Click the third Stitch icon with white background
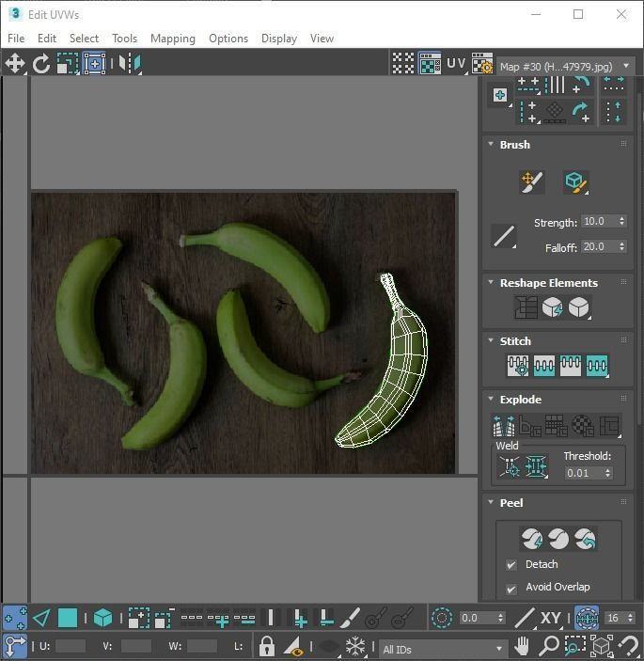The width and height of the screenshot is (644, 661). click(571, 366)
